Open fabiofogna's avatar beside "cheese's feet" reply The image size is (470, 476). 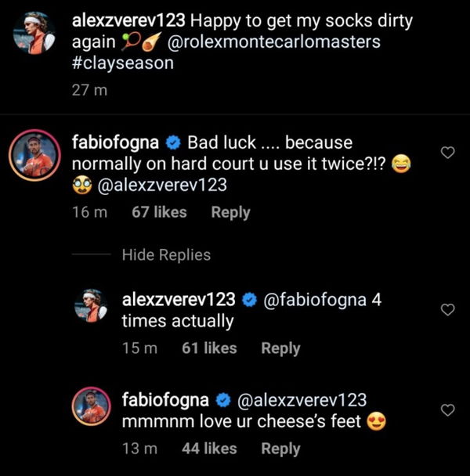tap(91, 406)
